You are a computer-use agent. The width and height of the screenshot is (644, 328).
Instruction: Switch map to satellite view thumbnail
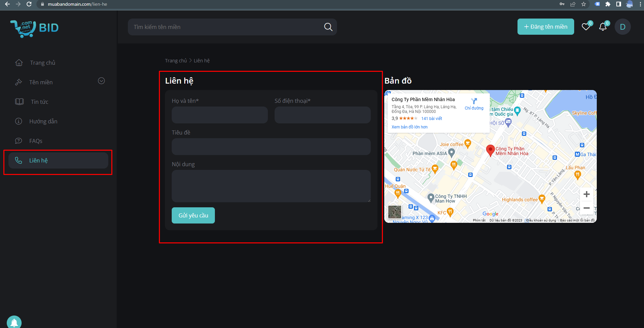coord(395,212)
